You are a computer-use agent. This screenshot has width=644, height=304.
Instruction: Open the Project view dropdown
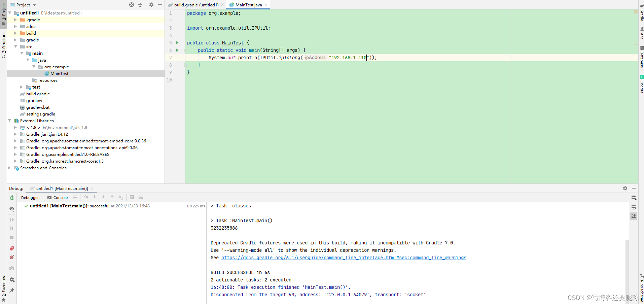23,5
